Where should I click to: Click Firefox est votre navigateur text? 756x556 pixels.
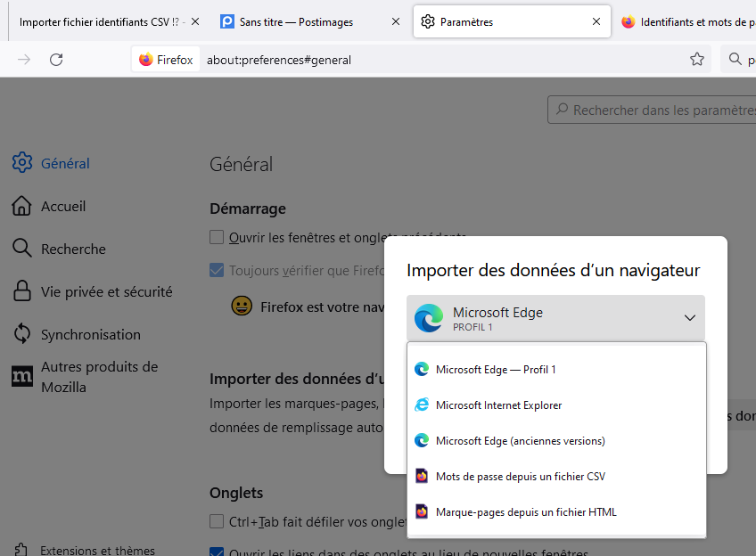click(322, 307)
